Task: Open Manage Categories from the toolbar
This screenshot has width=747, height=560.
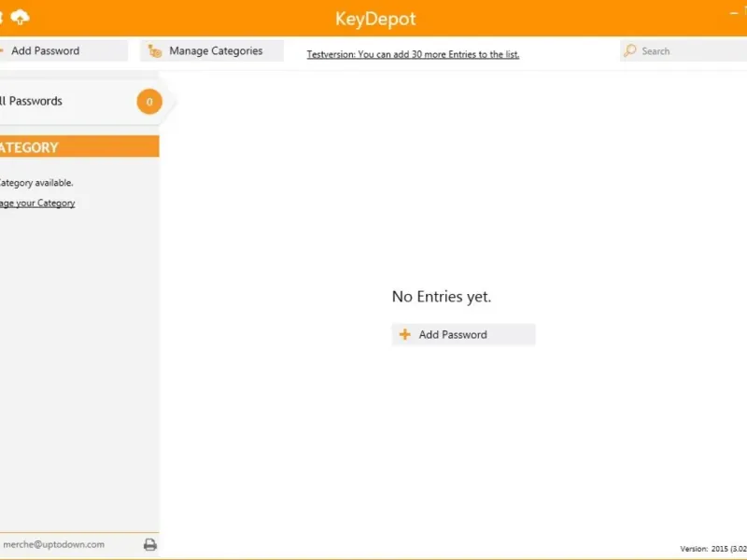Action: [x=212, y=50]
